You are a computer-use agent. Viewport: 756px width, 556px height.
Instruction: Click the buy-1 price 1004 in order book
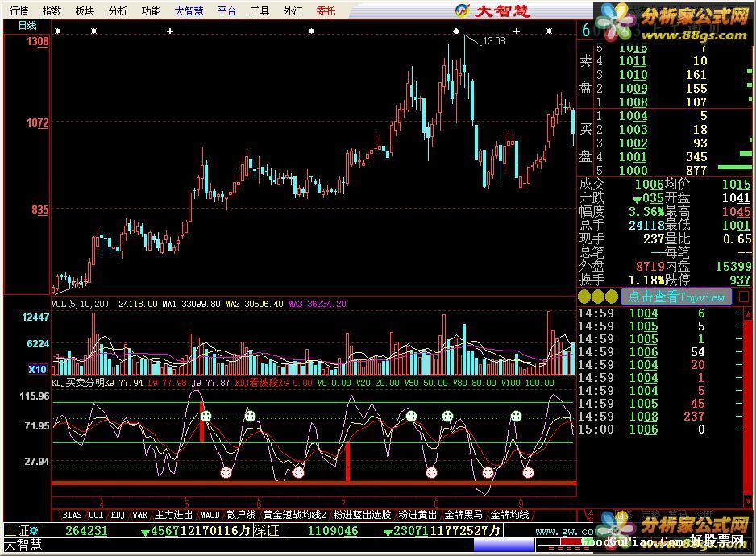(x=633, y=116)
